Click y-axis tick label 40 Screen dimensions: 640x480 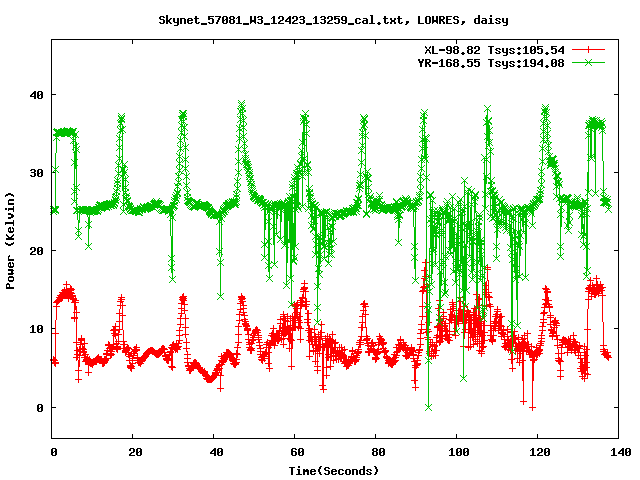coord(37,95)
